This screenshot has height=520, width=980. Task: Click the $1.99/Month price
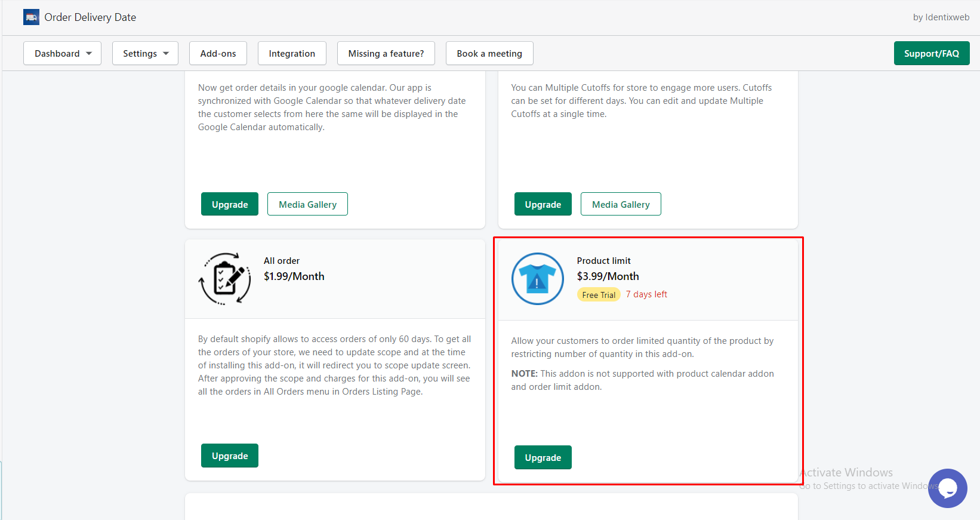point(294,276)
